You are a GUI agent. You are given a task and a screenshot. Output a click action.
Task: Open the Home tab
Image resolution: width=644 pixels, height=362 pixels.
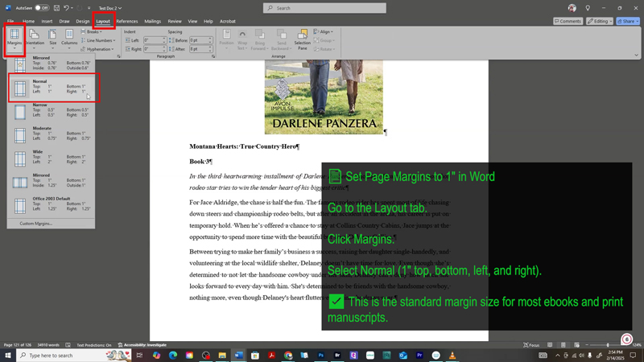pyautogui.click(x=28, y=22)
